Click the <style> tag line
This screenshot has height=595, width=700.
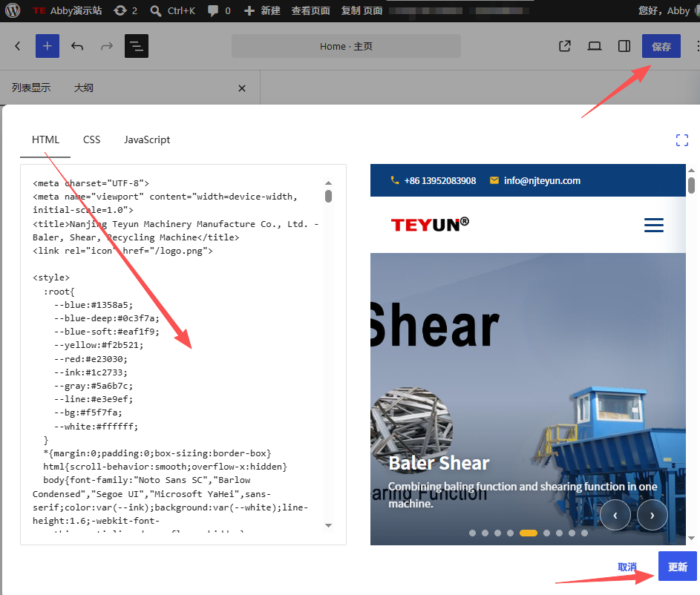pos(51,277)
